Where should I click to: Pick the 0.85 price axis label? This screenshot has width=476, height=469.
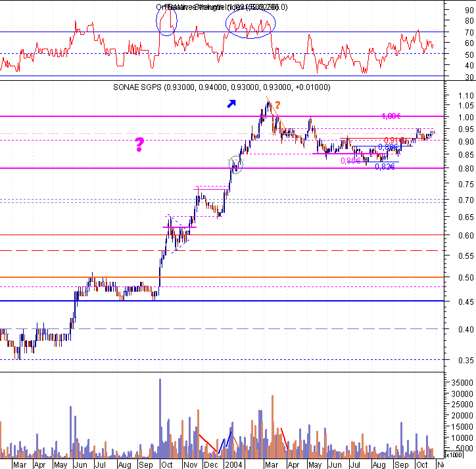click(x=465, y=155)
